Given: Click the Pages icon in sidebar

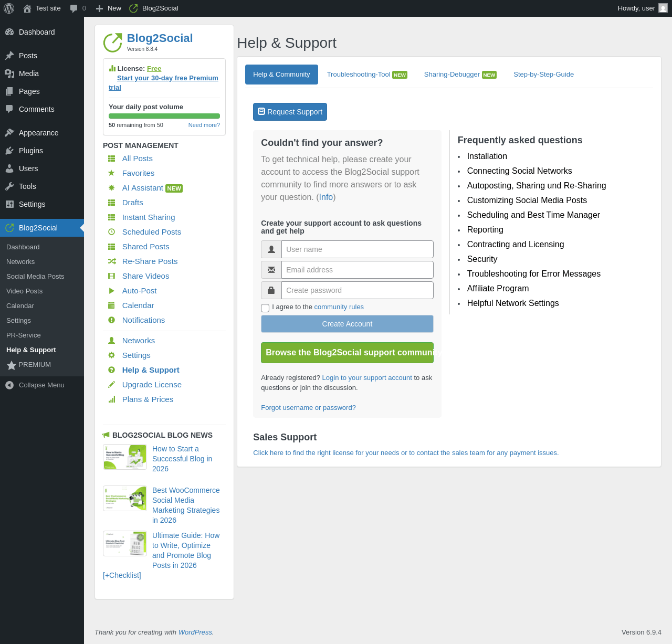Looking at the screenshot, I should [x=9, y=91].
